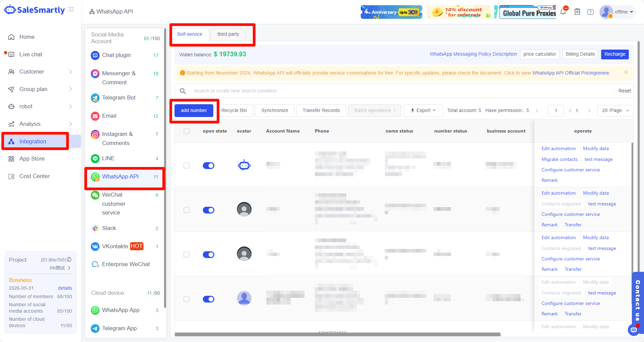Open the 4th Anniversary promo banner
644x342 pixels.
pos(392,12)
